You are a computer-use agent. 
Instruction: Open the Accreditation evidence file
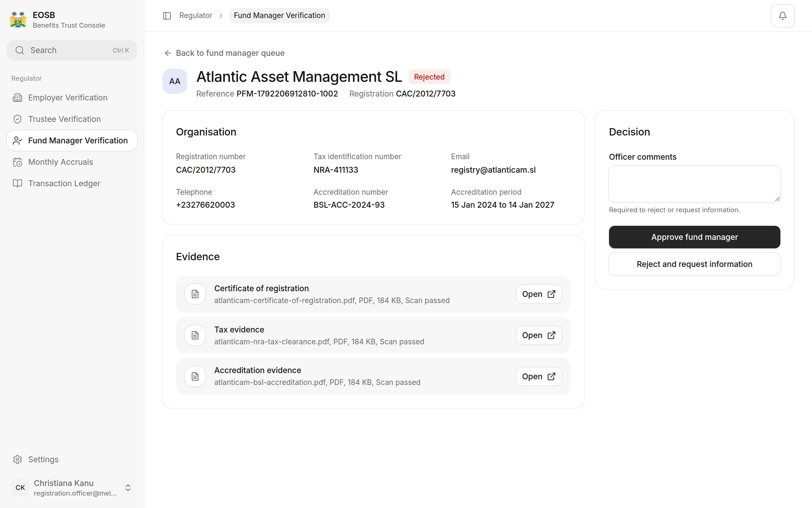click(539, 376)
